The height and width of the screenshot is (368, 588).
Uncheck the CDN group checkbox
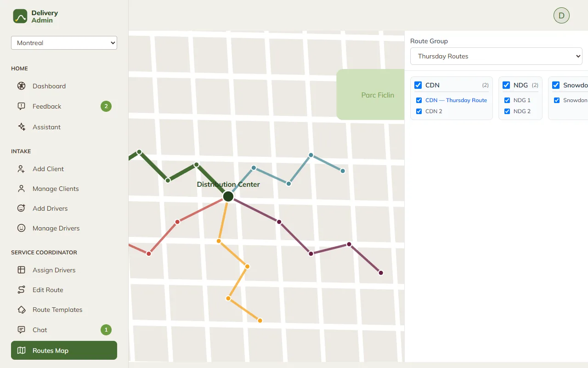tap(418, 85)
